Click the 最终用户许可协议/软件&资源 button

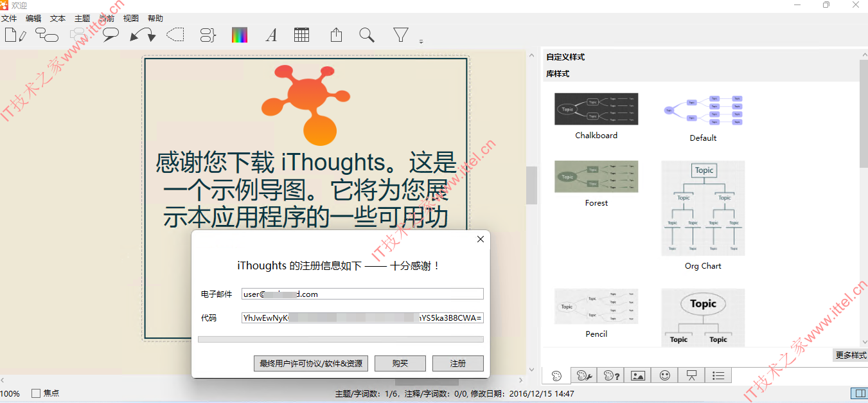click(x=311, y=364)
